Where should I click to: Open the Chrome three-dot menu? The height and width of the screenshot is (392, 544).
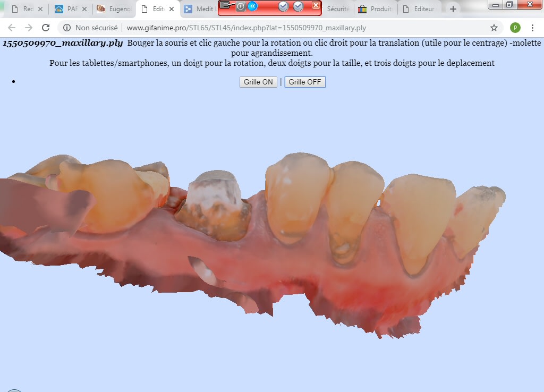tap(532, 28)
